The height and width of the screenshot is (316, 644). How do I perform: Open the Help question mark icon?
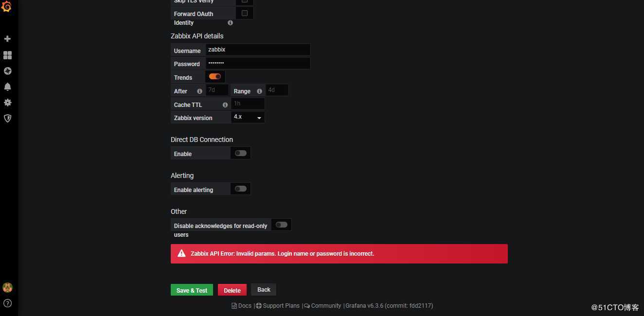coord(7,303)
